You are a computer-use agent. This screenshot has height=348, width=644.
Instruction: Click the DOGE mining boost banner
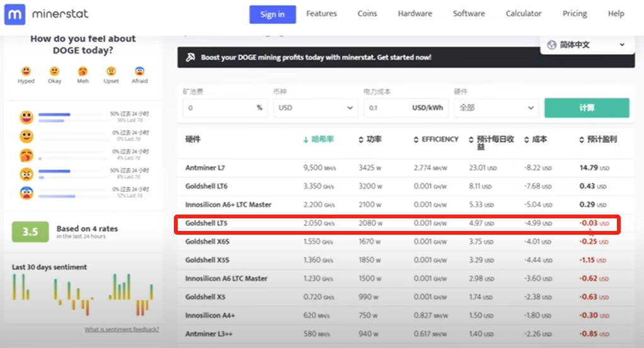[406, 57]
